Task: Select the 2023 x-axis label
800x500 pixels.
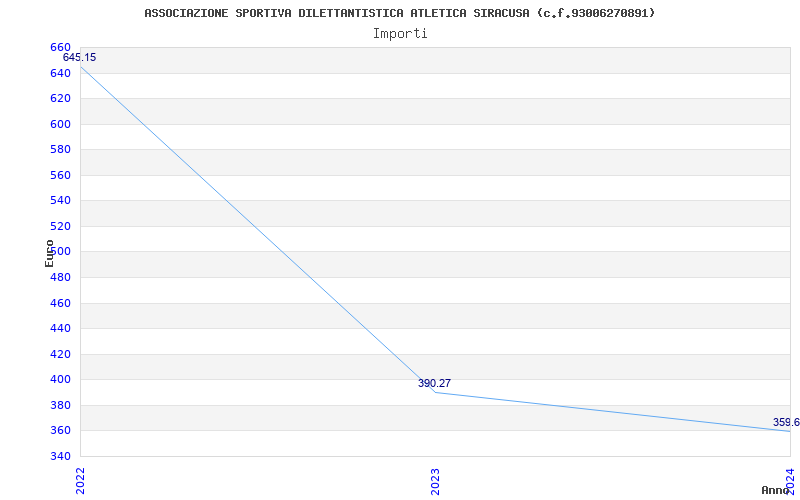Action: click(435, 481)
